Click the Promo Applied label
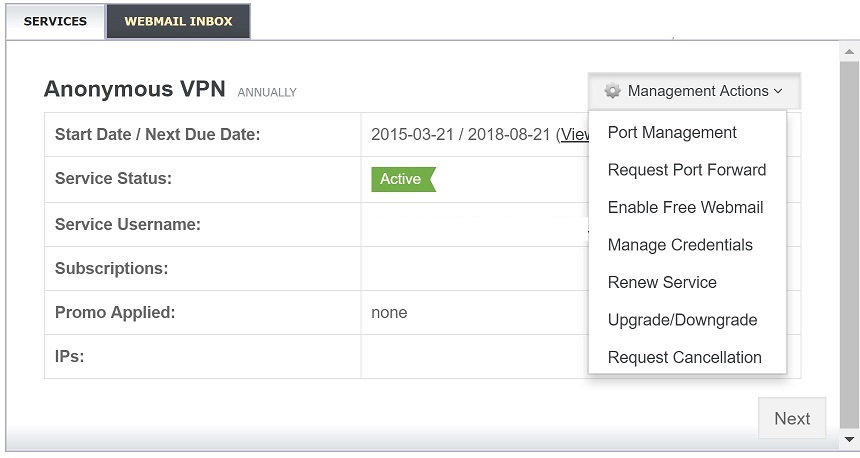Image resolution: width=860 pixels, height=458 pixels. (x=115, y=312)
